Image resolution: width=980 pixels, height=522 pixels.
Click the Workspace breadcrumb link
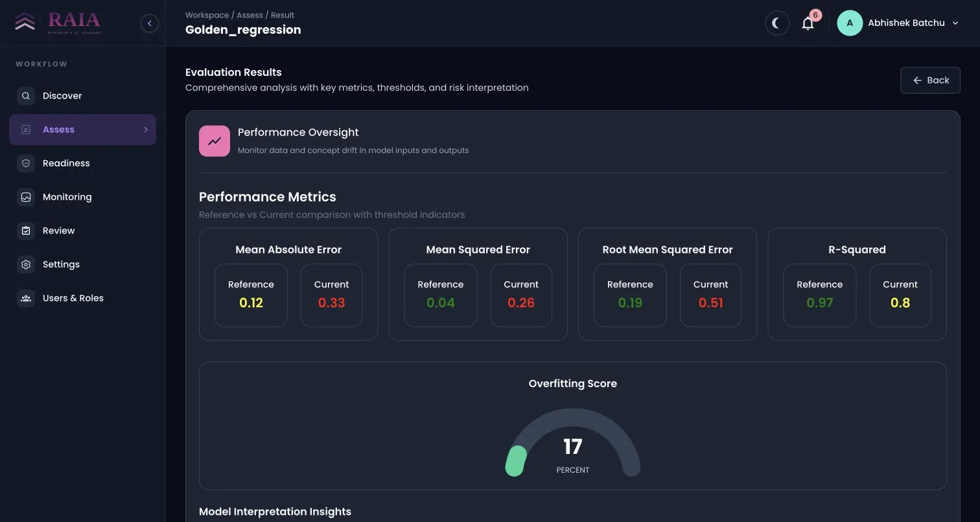[x=207, y=15]
